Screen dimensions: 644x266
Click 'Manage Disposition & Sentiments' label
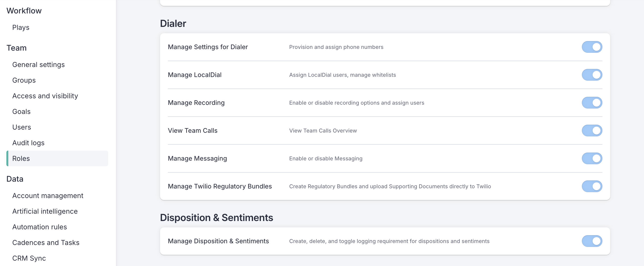218,241
